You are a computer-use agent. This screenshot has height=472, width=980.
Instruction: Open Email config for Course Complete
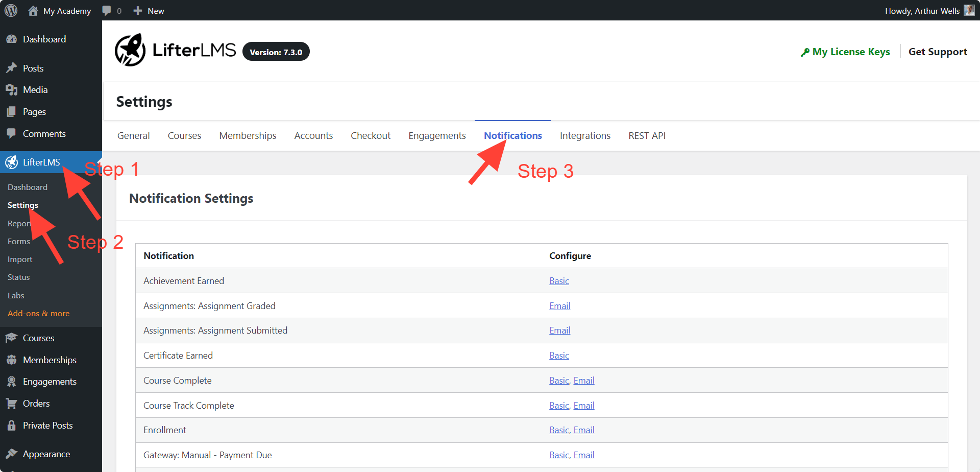(584, 381)
